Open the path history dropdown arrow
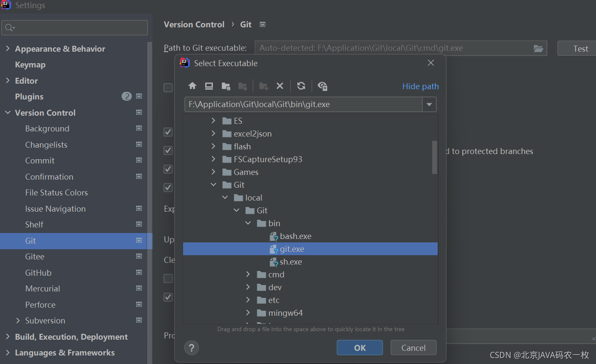 point(429,105)
